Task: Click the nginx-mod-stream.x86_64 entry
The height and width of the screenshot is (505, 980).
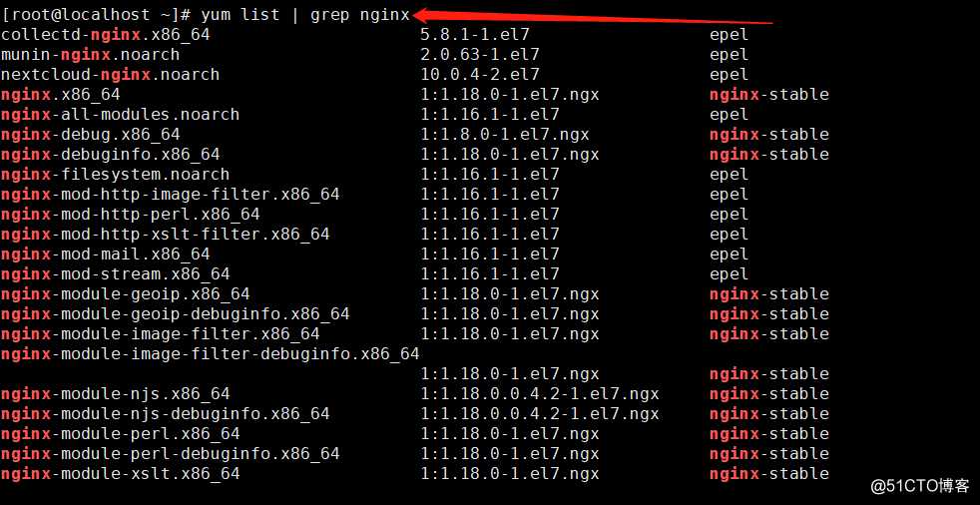Action: pos(116,274)
